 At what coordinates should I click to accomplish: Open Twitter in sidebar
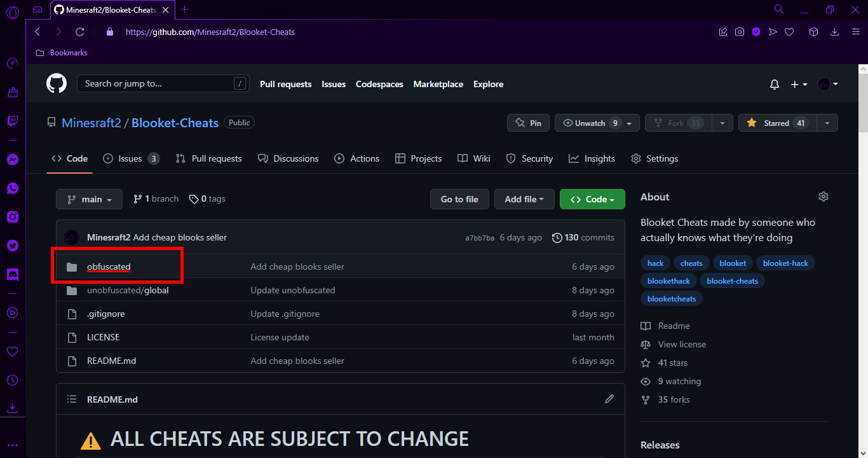tap(12, 246)
